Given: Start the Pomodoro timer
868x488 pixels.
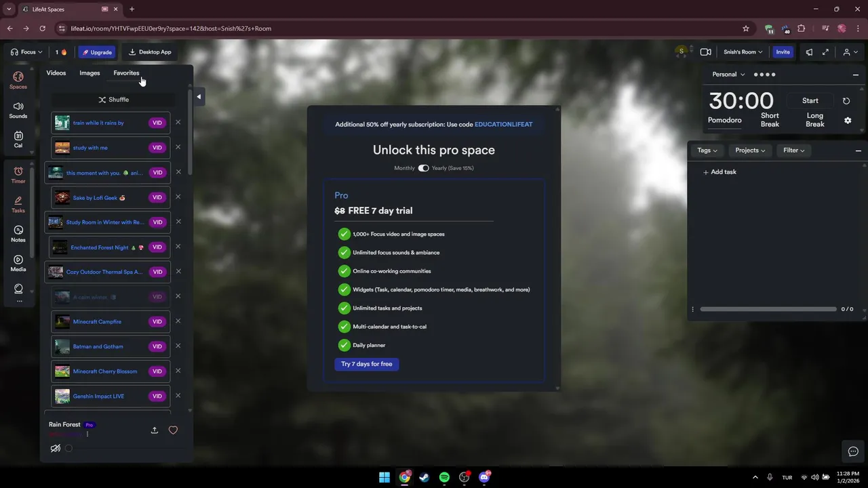Looking at the screenshot, I should click(810, 100).
